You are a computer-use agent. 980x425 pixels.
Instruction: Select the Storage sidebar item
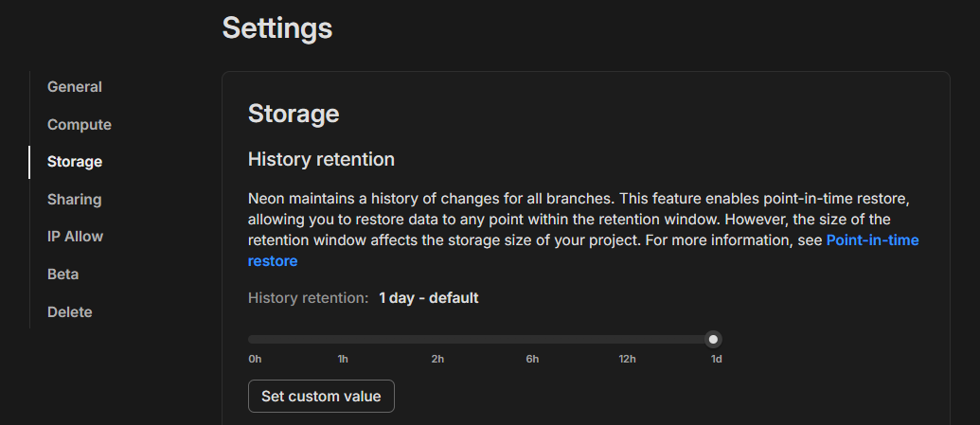75,162
